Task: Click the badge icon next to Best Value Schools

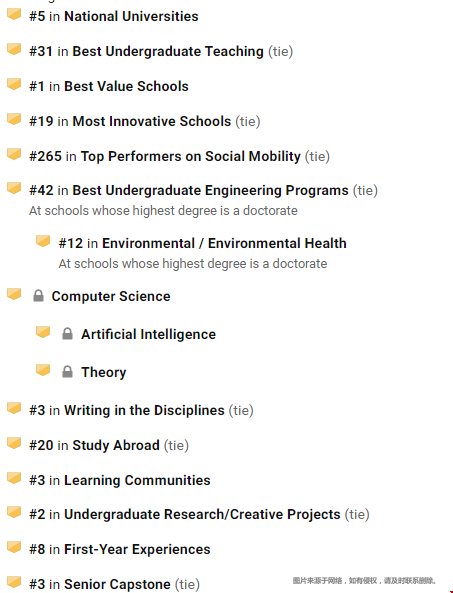Action: [14, 84]
